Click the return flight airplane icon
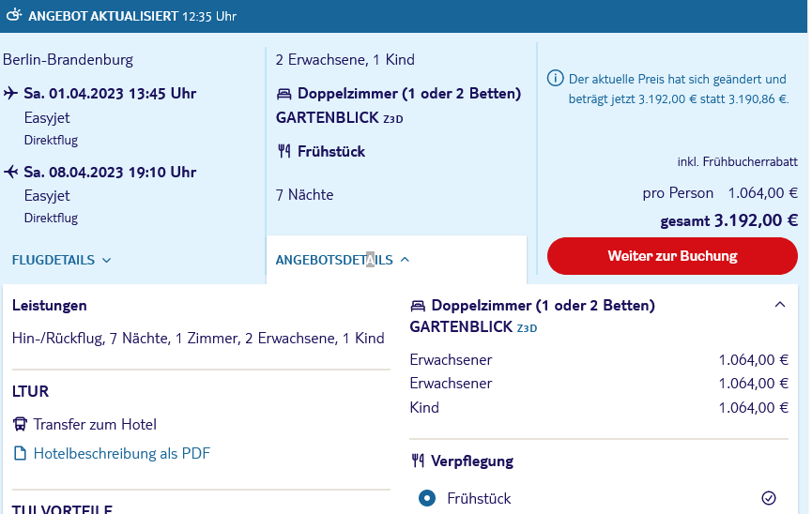This screenshot has width=812, height=514. point(11,172)
